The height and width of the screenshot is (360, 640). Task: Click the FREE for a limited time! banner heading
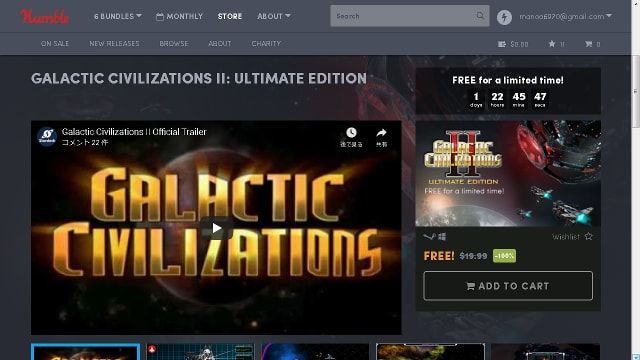click(508, 80)
